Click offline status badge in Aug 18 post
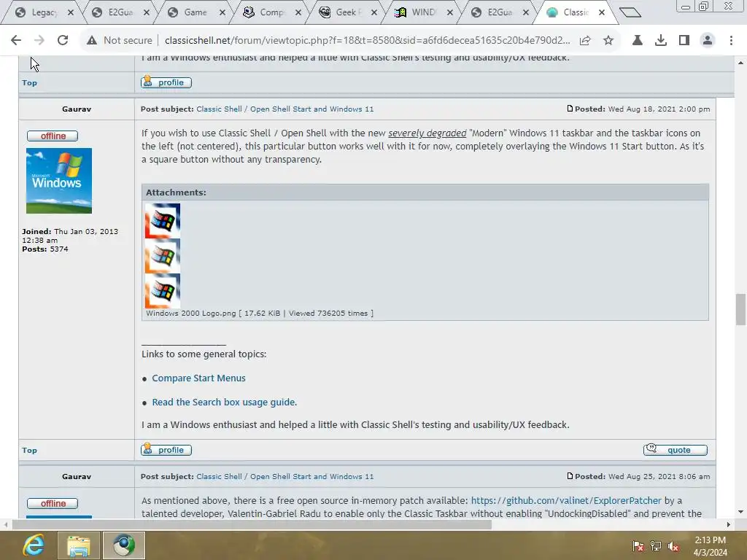This screenshot has height=560, width=747. pyautogui.click(x=53, y=136)
